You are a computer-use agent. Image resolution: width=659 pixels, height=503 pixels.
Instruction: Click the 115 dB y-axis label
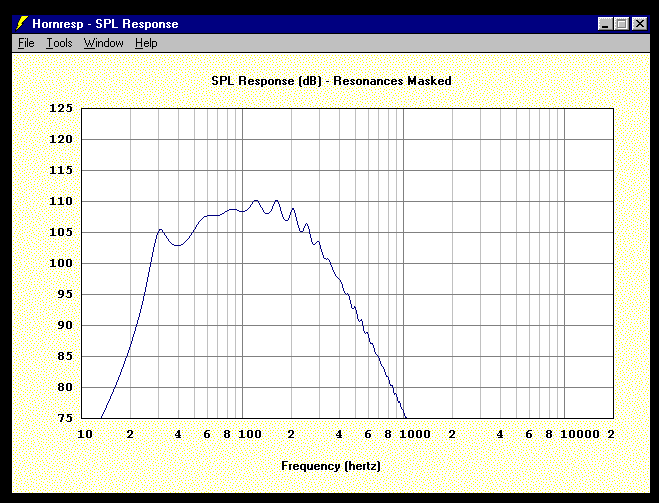pos(61,170)
